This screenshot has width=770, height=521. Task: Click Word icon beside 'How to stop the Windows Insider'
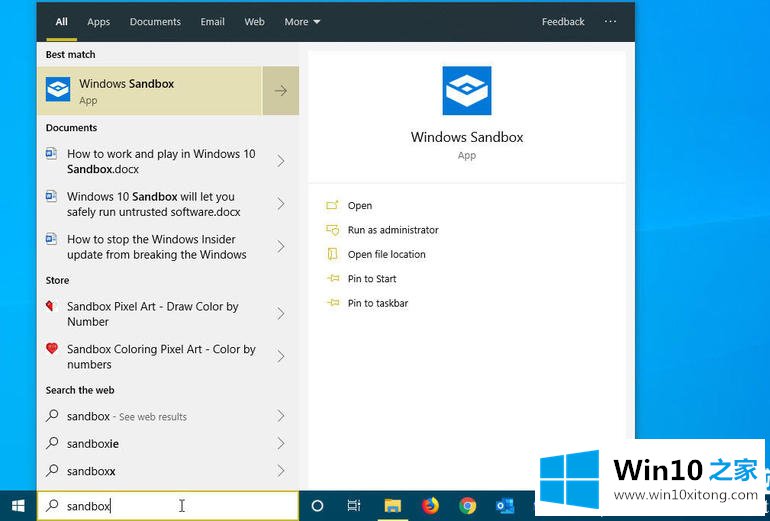52,239
